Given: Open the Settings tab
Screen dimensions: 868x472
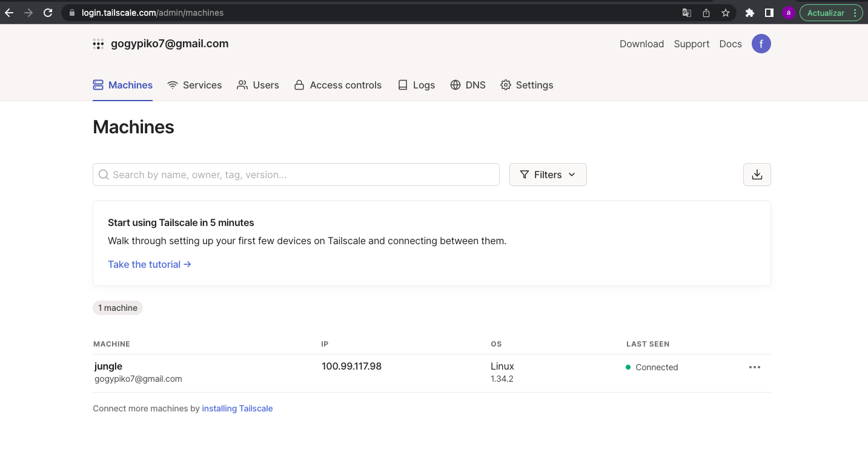Looking at the screenshot, I should pos(526,85).
